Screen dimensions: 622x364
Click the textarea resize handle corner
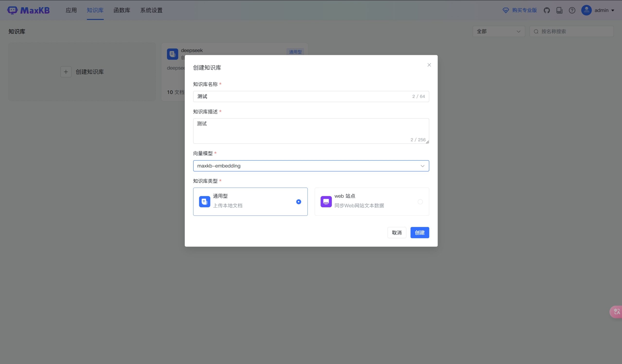[x=427, y=142]
